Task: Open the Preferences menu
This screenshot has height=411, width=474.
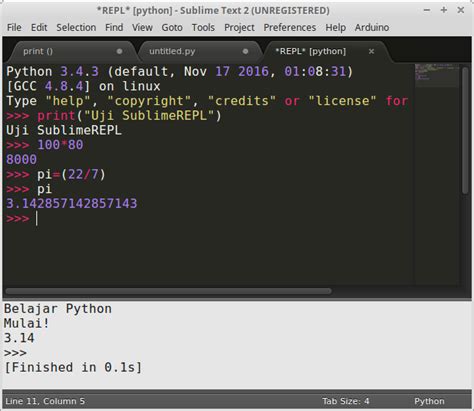Action: [x=290, y=27]
